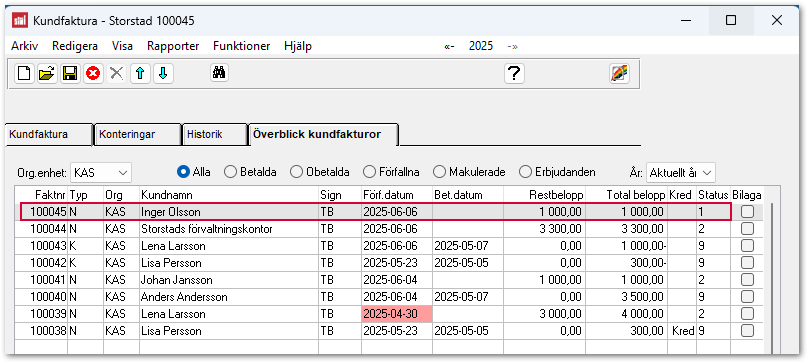The width and height of the screenshot is (808, 363).
Task: Go to next year with » arrow
Action: click(x=512, y=46)
